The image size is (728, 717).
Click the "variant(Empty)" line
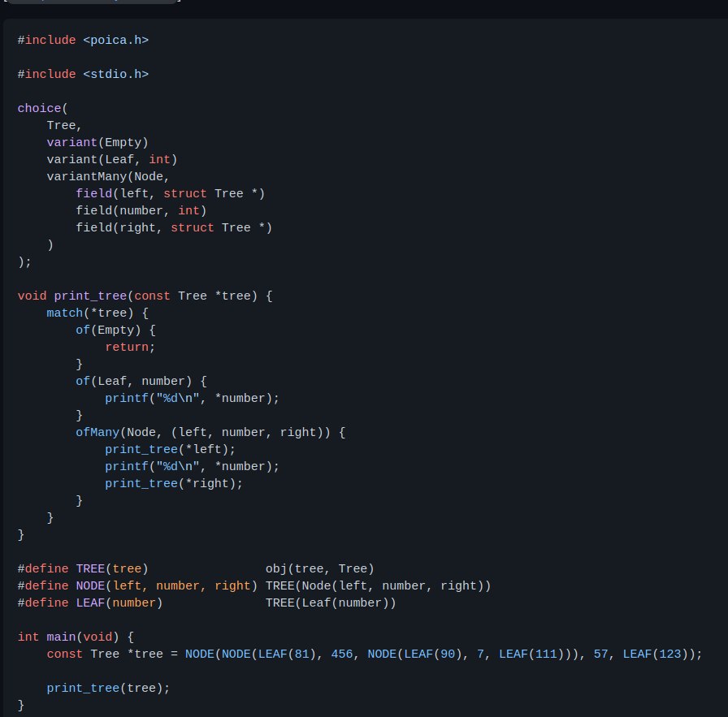(97, 142)
